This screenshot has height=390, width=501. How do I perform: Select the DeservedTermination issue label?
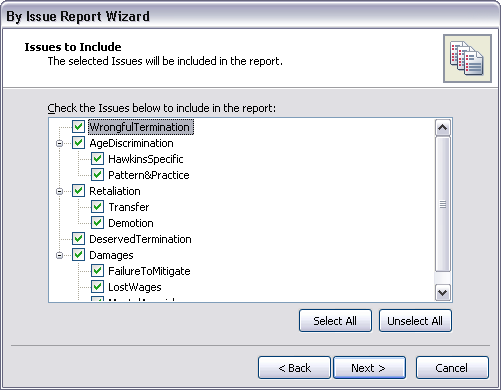[x=140, y=239]
